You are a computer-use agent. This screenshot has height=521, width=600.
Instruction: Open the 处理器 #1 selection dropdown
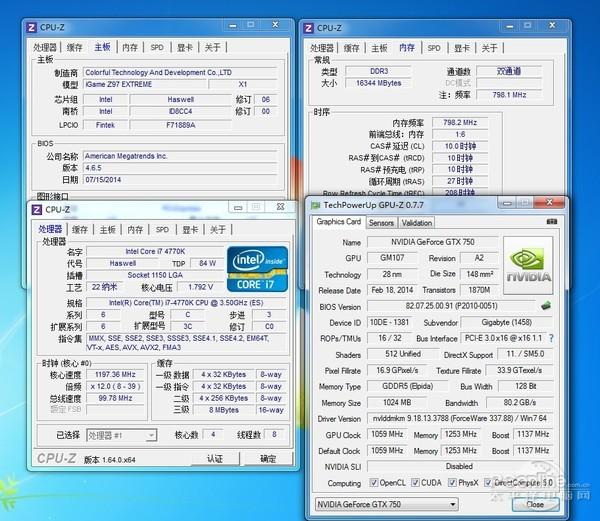click(x=121, y=435)
